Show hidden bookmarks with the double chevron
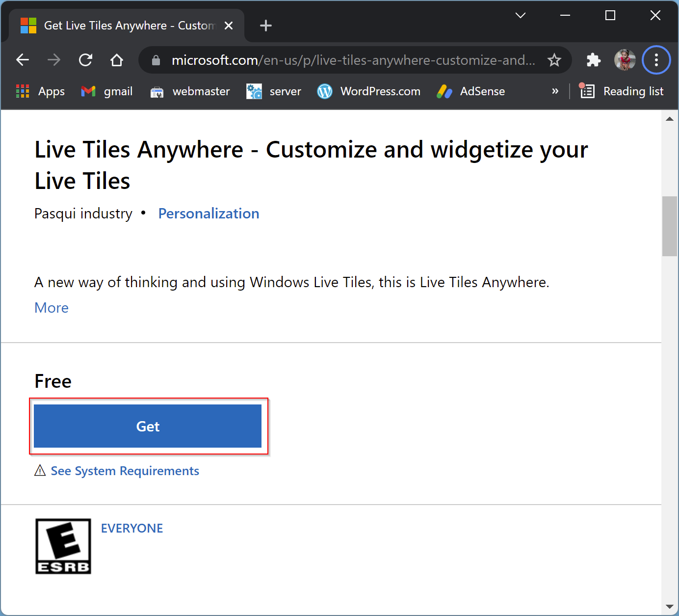 click(x=555, y=91)
